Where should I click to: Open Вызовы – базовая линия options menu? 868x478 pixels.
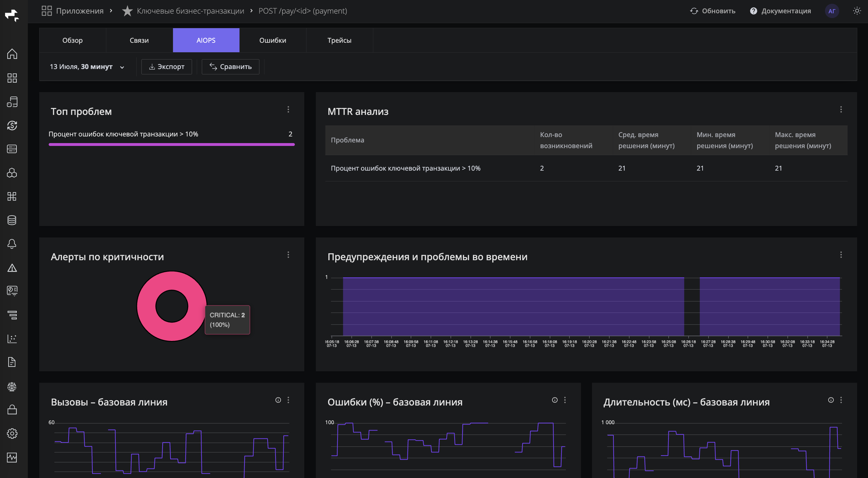click(x=288, y=400)
